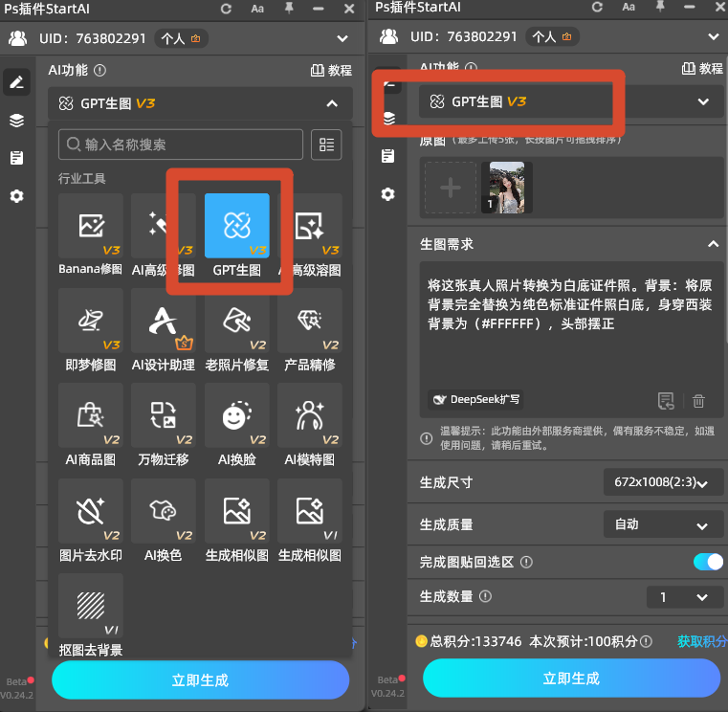Toggle list view icon beside search box
Image resolution: width=728 pixels, height=712 pixels.
(x=326, y=145)
